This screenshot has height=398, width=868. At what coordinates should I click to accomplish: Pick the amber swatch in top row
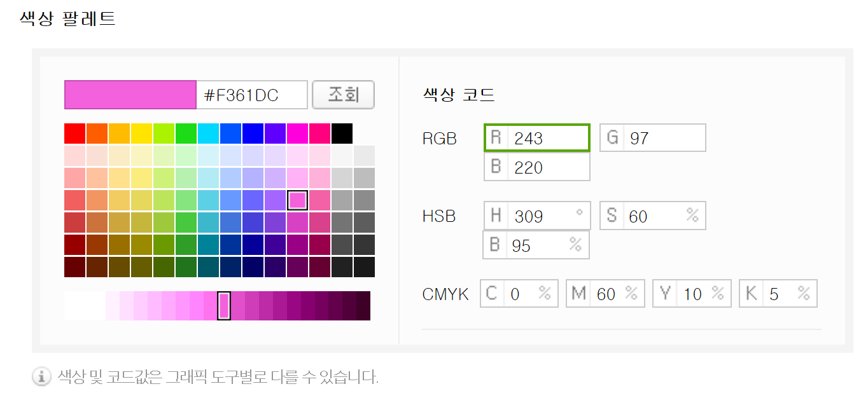pos(120,134)
